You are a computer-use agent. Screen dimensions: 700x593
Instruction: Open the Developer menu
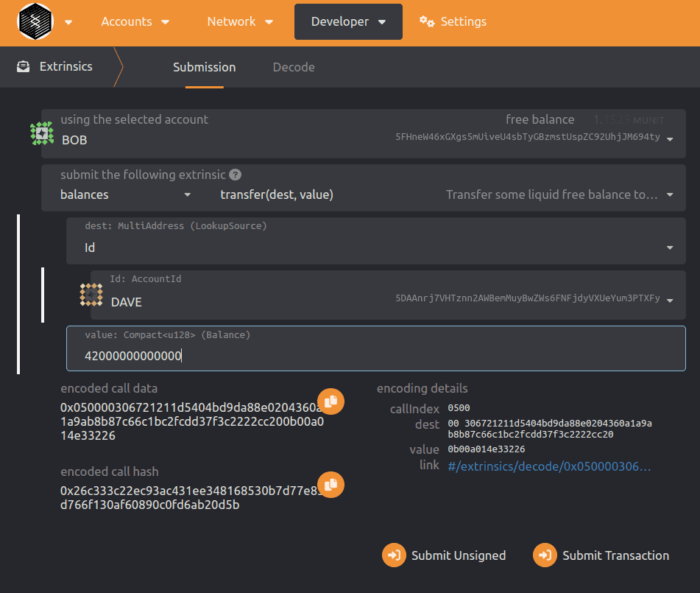tap(348, 22)
